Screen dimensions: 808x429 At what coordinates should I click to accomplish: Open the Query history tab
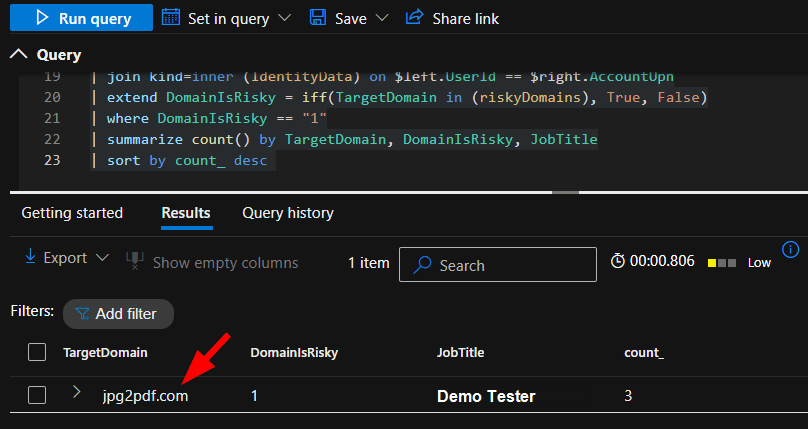click(288, 213)
